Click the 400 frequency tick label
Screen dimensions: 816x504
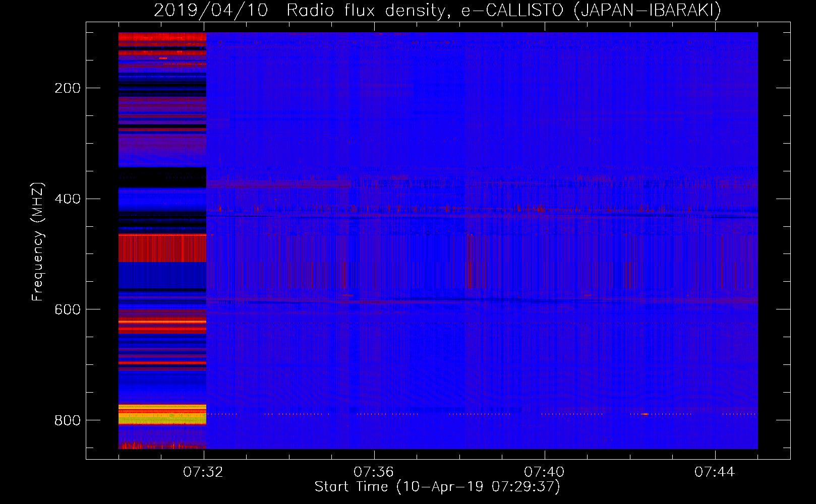coord(68,199)
